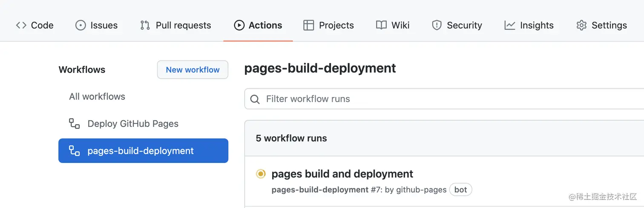Screen dimensions: 644x208
Task: Click the Pull requests branch icon
Action: 145,25
